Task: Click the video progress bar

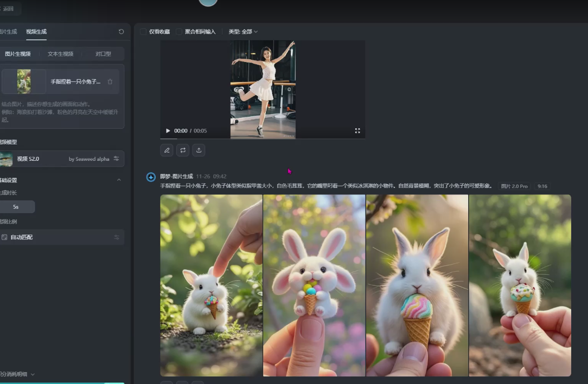Action: [263, 139]
